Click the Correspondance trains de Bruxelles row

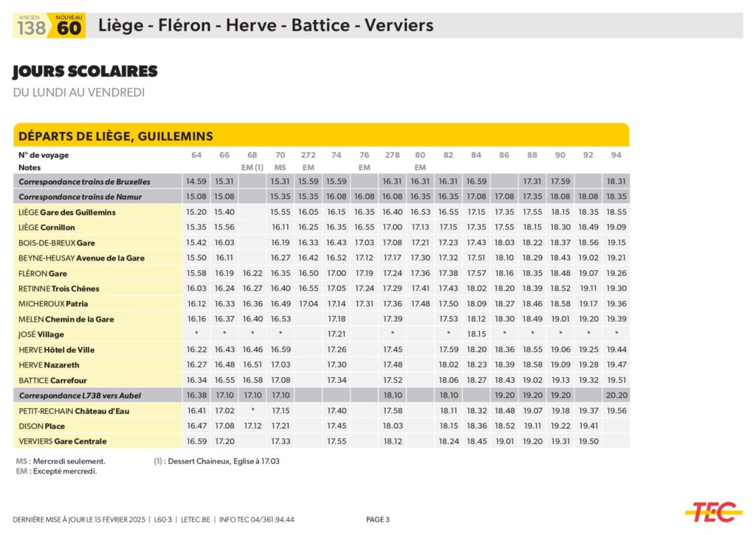point(84,182)
